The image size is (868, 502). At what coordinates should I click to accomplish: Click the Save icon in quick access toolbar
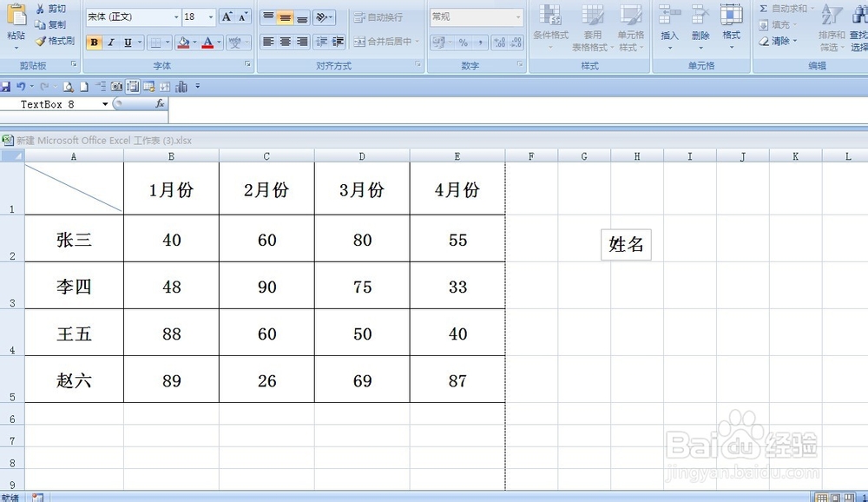(5, 87)
